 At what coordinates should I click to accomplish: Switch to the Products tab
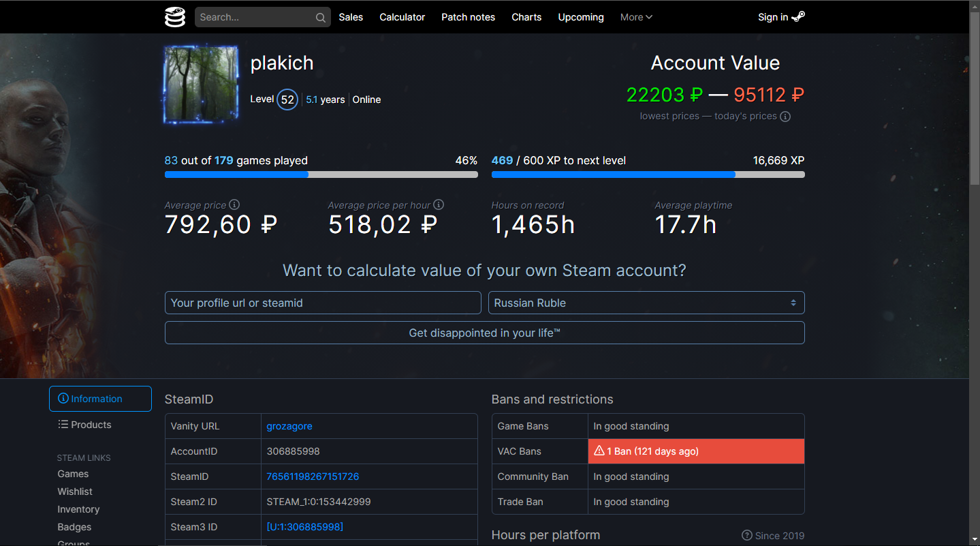click(x=100, y=425)
